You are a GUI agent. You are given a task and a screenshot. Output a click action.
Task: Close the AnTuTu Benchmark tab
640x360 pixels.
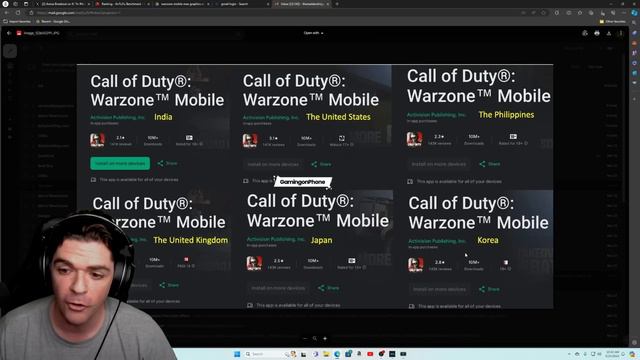coord(149,4)
